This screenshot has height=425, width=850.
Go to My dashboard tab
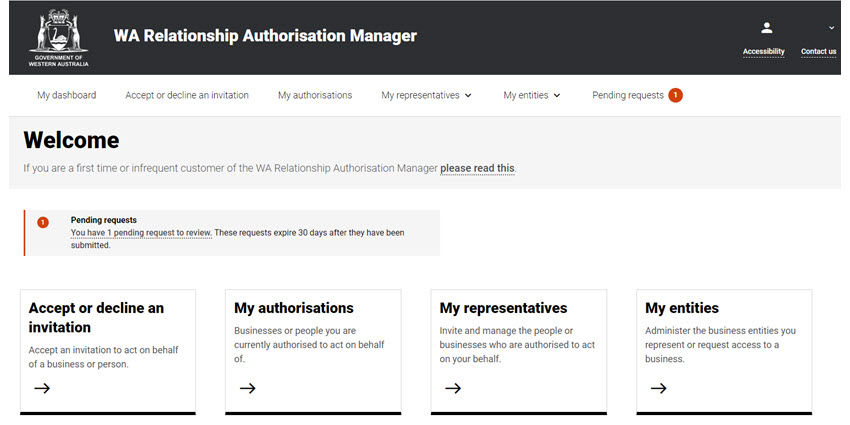click(x=67, y=95)
